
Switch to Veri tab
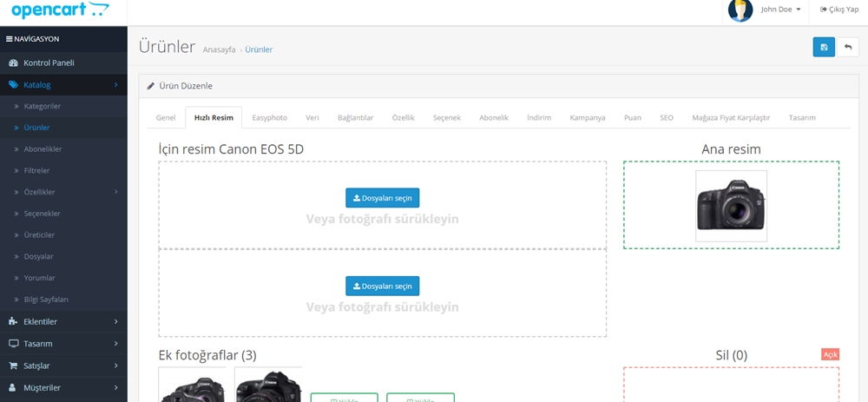pyautogui.click(x=312, y=118)
